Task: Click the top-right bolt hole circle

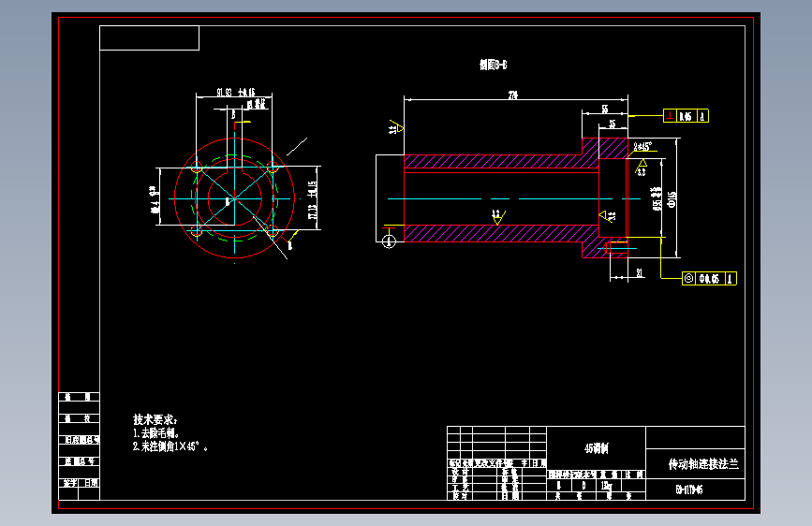Action: coord(273,167)
